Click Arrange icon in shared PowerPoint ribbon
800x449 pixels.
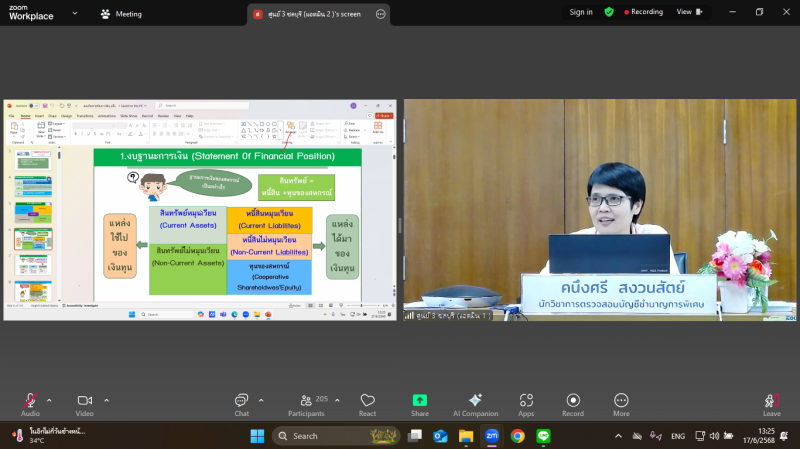point(290,128)
